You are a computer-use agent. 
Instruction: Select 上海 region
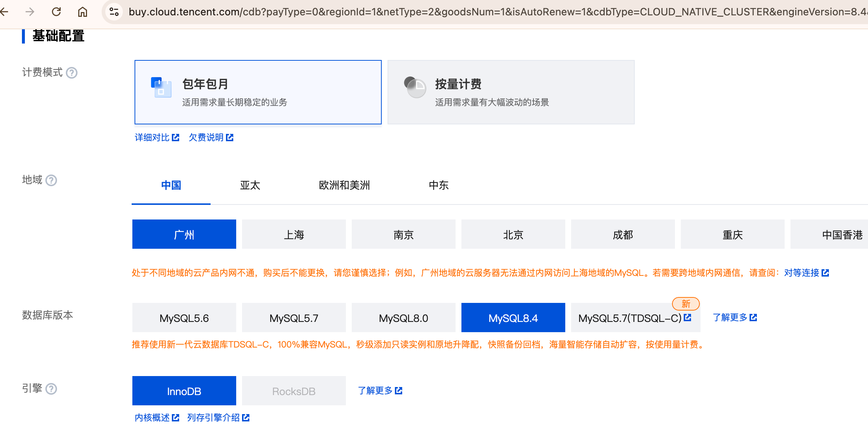pyautogui.click(x=294, y=234)
